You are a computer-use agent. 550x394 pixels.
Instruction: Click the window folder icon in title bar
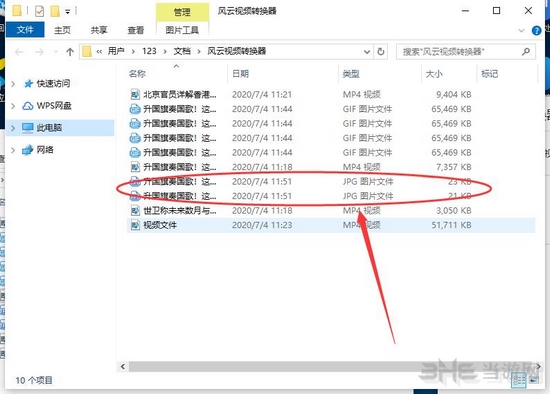(17, 11)
